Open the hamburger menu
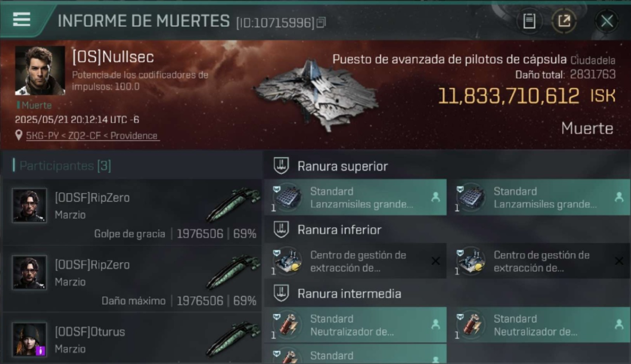631x364 pixels. [22, 20]
